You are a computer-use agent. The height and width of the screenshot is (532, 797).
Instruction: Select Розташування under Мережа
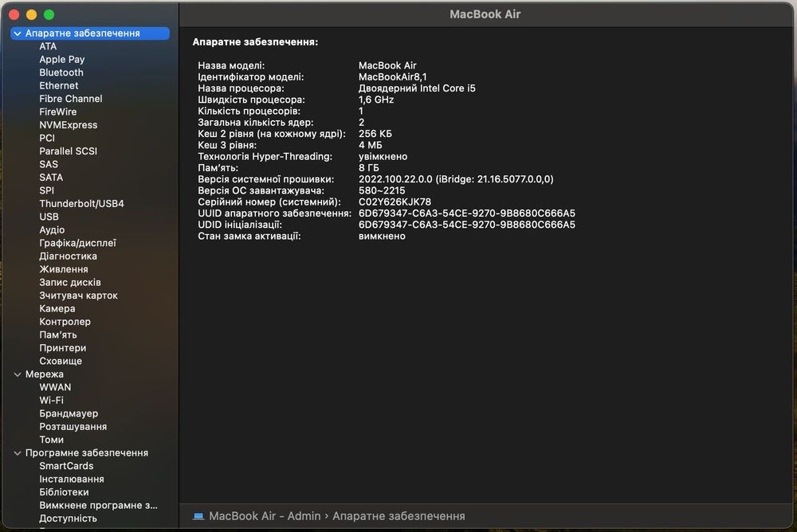click(x=73, y=427)
